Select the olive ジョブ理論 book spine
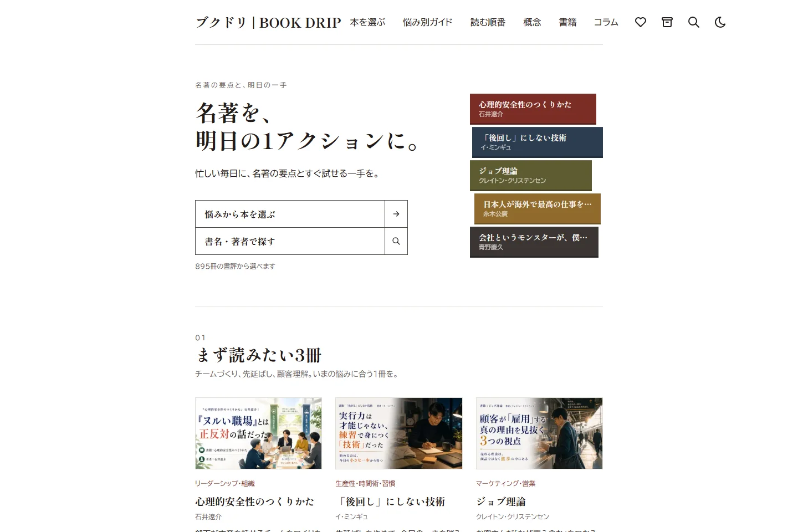Screen dimensions: 798x532 [x=531, y=176]
